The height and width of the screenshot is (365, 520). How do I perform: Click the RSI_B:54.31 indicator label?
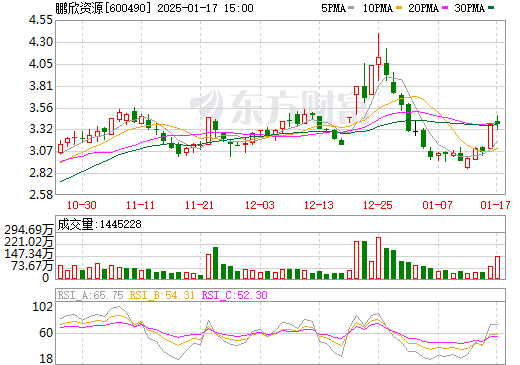pos(162,295)
